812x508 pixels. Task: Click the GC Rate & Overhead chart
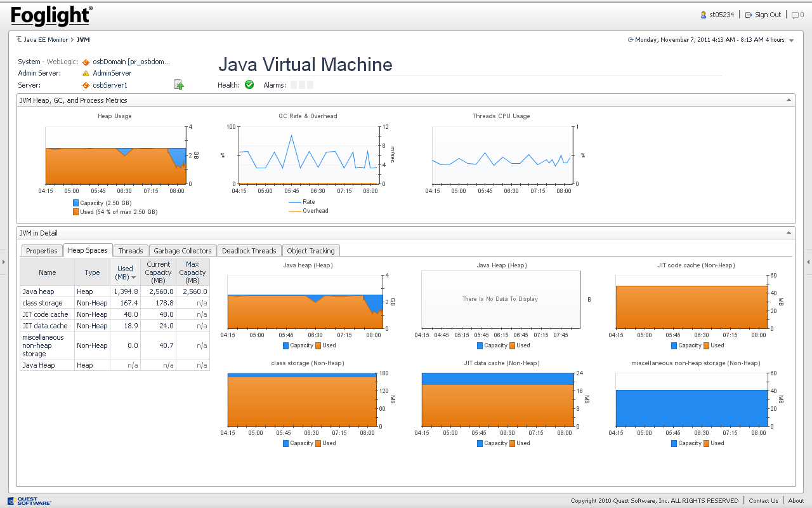309,155
